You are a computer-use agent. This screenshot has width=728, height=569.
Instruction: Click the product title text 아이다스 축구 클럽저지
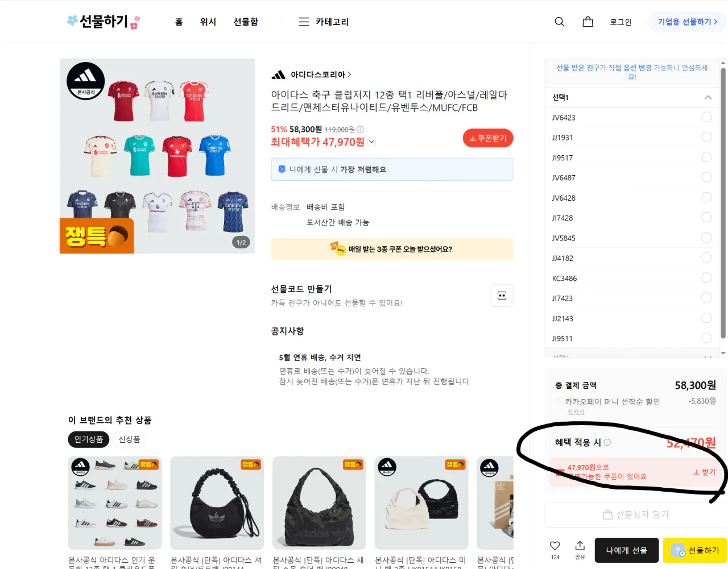389,101
